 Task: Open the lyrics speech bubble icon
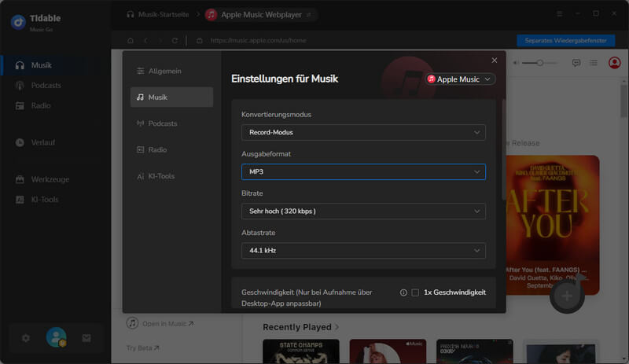(x=576, y=63)
